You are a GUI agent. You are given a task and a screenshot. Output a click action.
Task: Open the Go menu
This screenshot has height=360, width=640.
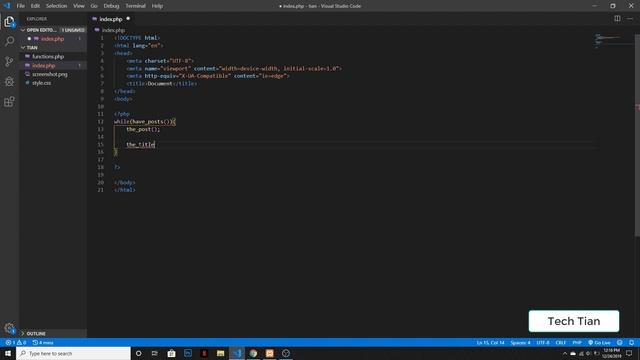(94, 6)
